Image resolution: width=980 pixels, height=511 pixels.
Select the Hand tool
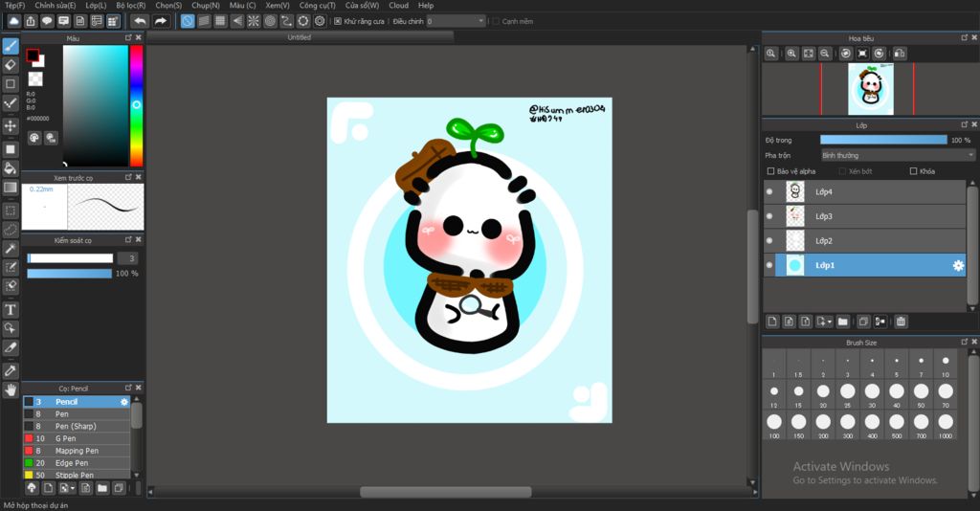(11, 389)
